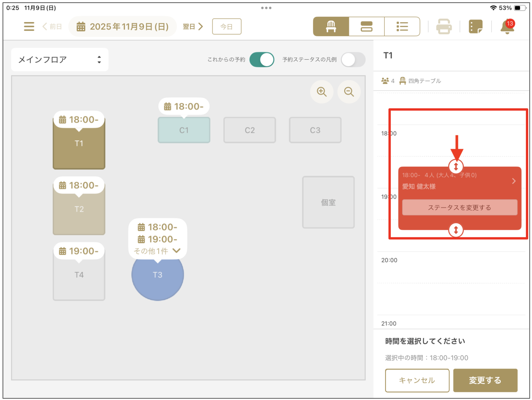The height and width of the screenshot is (400, 532).
Task: Click the top resize handle of reservation
Action: (456, 167)
